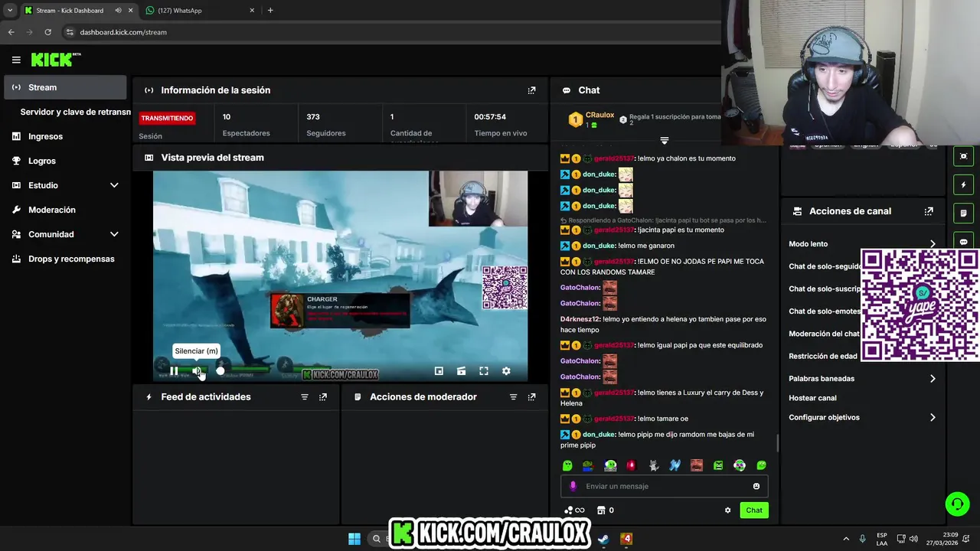The width and height of the screenshot is (980, 551).
Task: Click the purple microphone icon in chat input
Action: 573,486
